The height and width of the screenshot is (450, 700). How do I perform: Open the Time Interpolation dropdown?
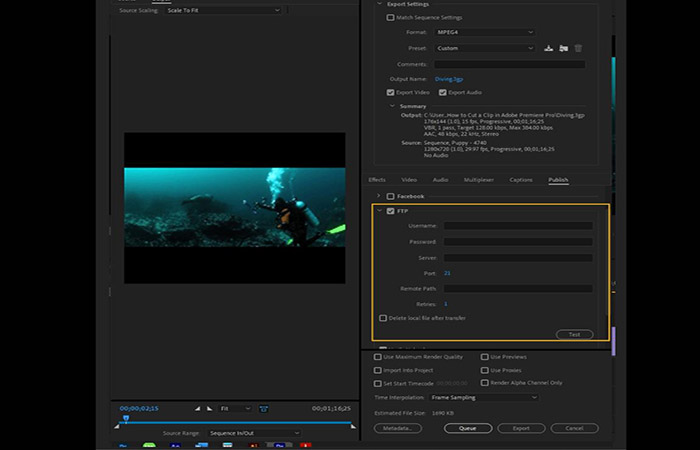(484, 397)
